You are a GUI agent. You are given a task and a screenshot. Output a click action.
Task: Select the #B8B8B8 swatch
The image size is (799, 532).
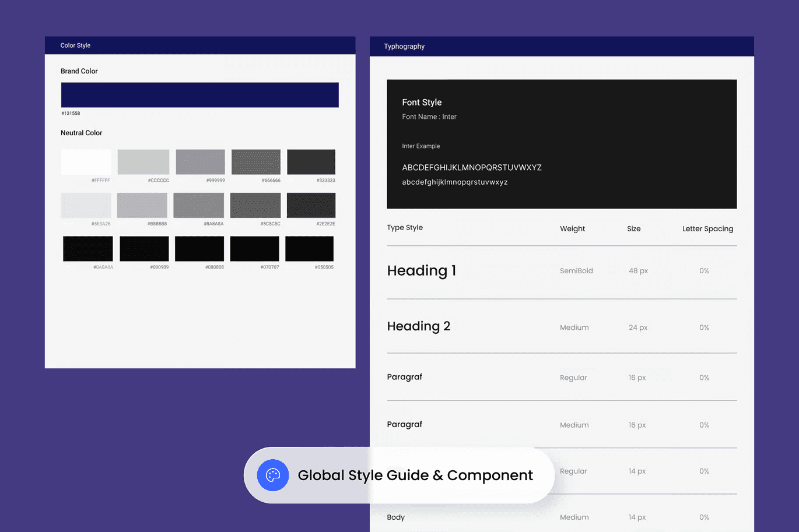142,206
